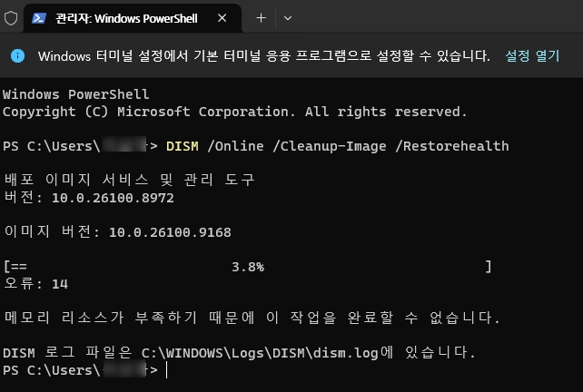Click the dism.log path line
583x392 pixels.
coord(239,353)
